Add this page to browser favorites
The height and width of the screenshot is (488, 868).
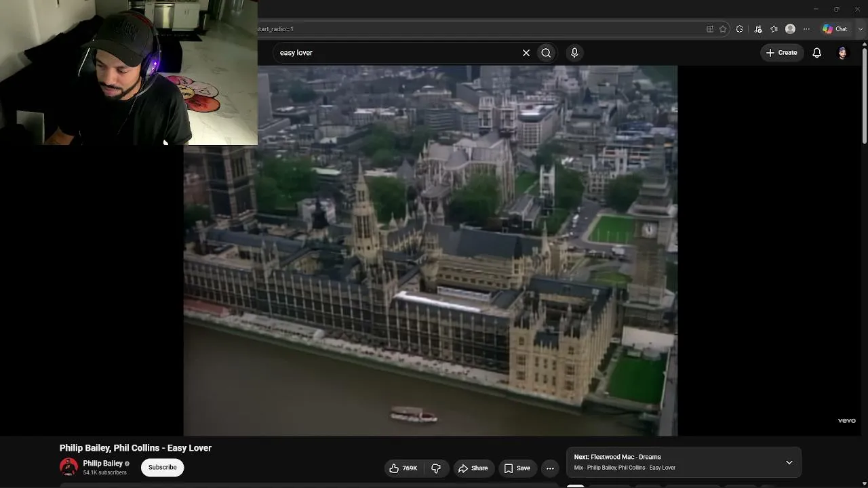pos(723,29)
